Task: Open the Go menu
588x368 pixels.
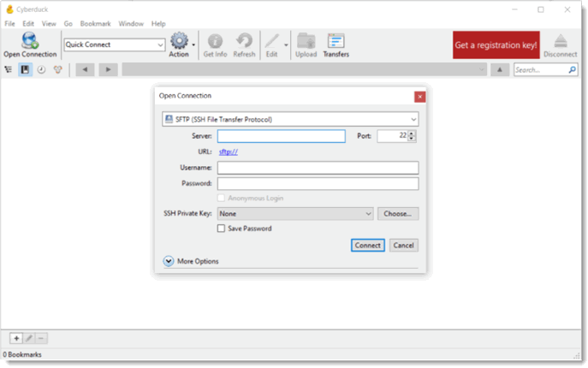Action: [68, 24]
